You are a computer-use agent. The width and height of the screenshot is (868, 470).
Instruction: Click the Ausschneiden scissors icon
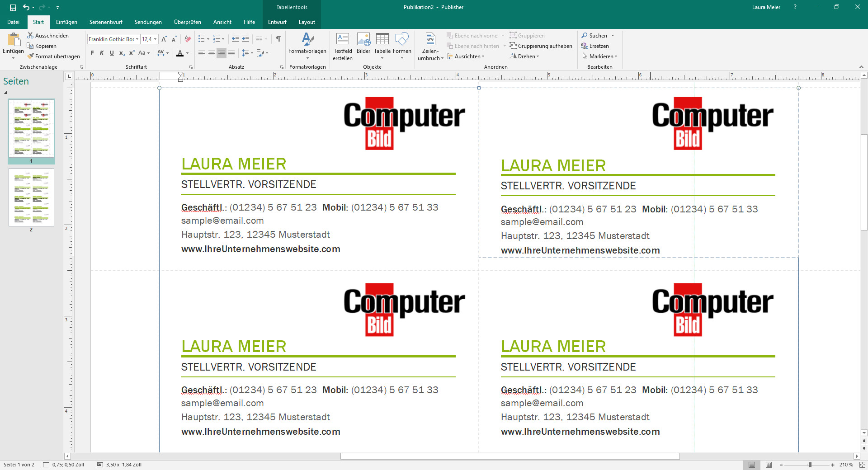tap(30, 35)
